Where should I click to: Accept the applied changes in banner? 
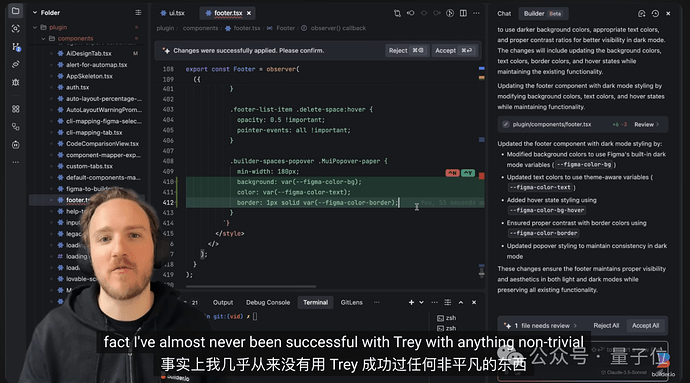point(454,51)
